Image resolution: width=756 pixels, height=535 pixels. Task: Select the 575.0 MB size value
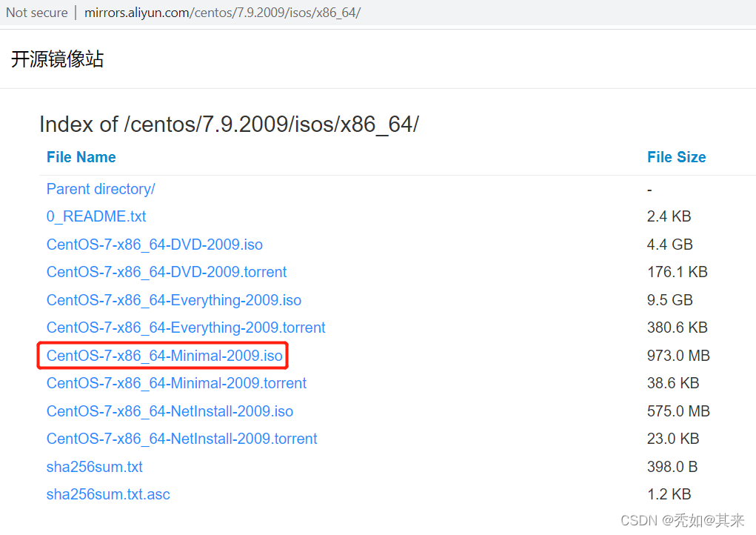[x=678, y=411]
